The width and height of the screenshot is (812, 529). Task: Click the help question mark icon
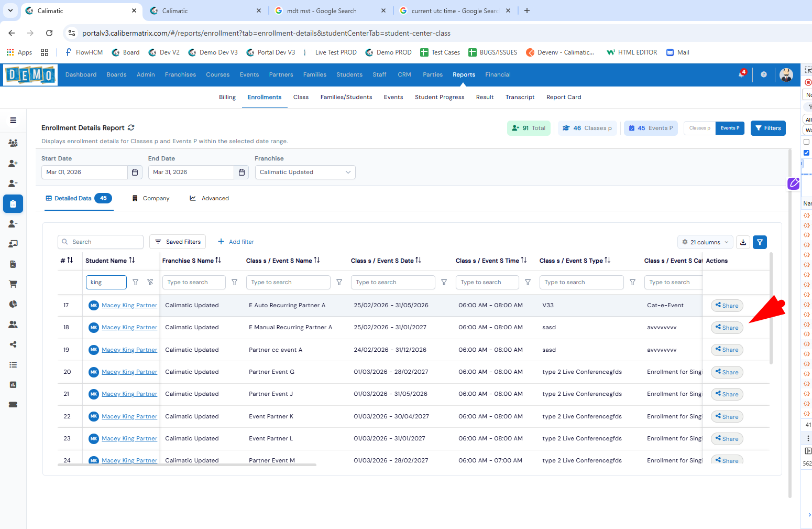pyautogui.click(x=764, y=74)
